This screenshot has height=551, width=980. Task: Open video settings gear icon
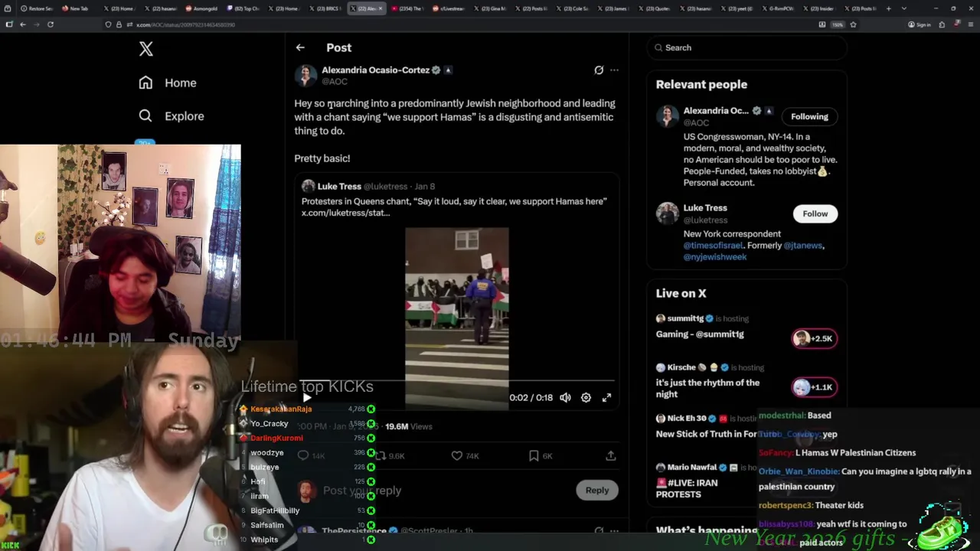pyautogui.click(x=586, y=397)
